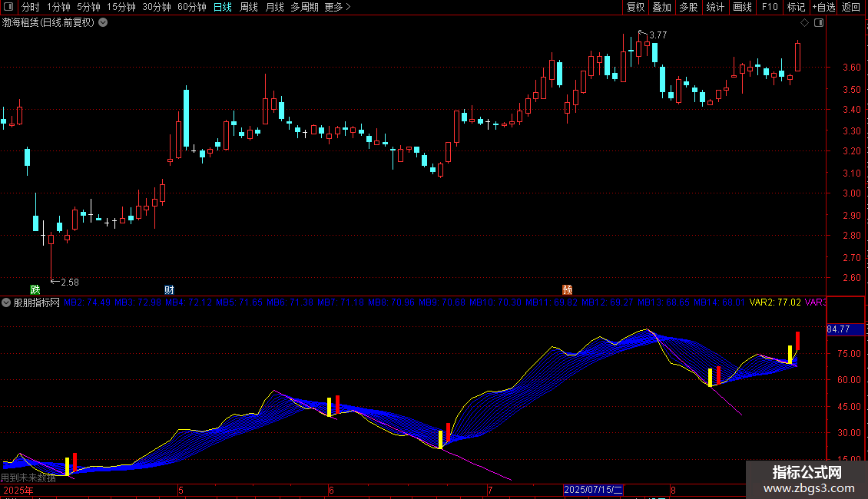Activate the 画线 drawing tools button
This screenshot has width=868, height=499.
(x=742, y=7)
